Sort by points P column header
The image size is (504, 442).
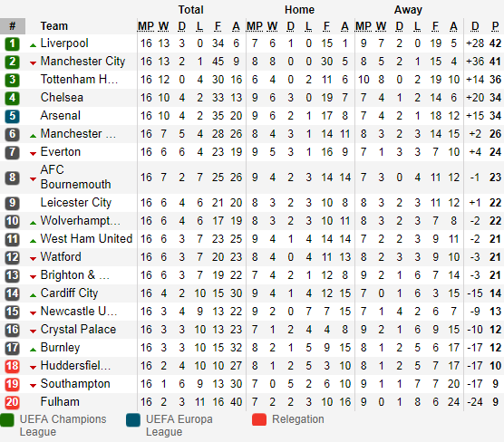495,26
